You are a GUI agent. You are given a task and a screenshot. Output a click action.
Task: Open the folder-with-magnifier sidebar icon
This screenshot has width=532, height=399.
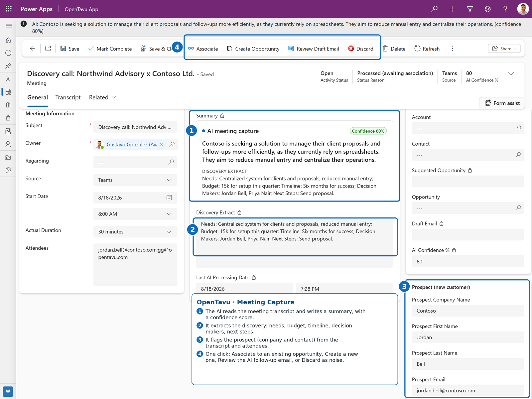pyautogui.click(x=8, y=157)
